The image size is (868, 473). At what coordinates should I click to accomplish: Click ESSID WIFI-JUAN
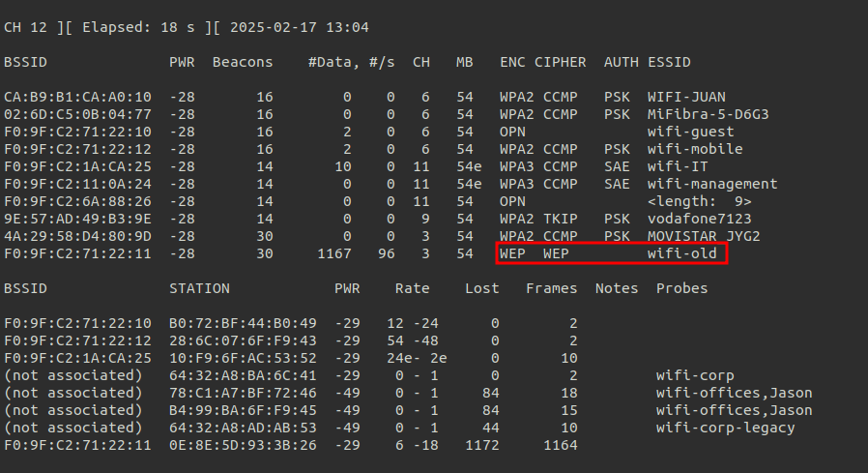[686, 97]
